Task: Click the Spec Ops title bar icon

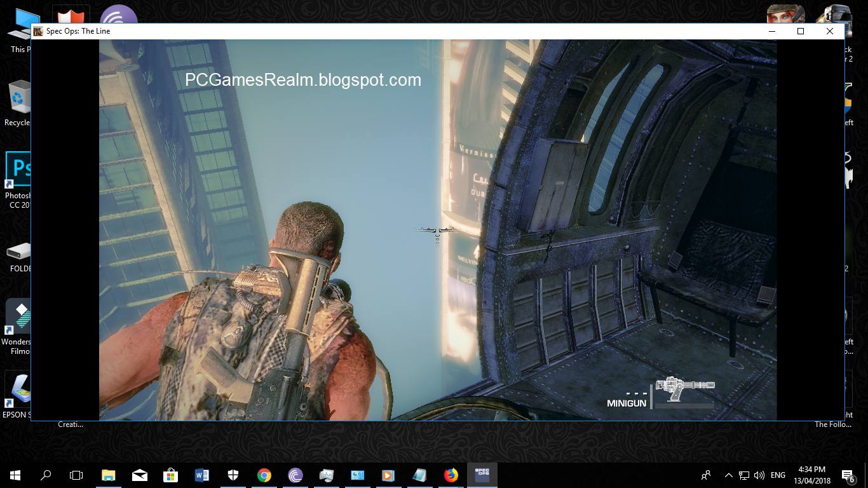Action: coord(38,30)
